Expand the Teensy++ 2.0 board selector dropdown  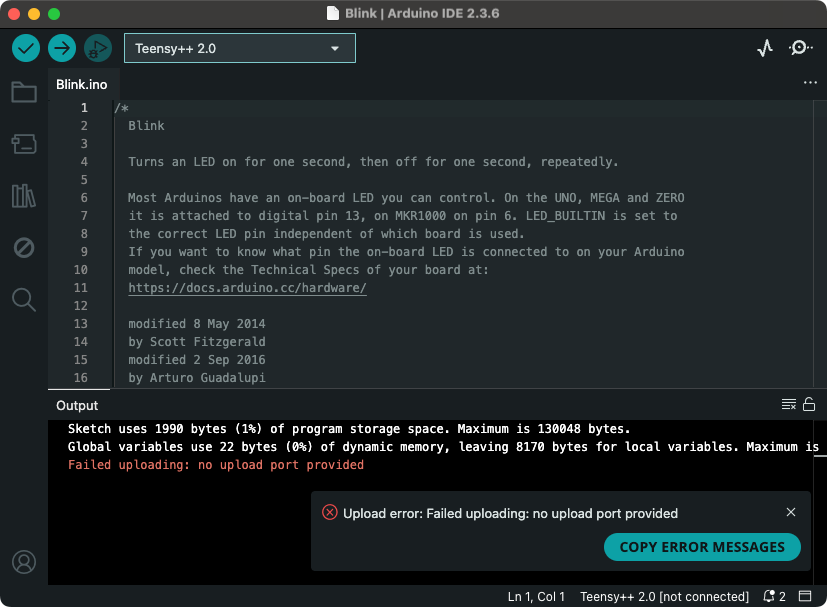pyautogui.click(x=239, y=48)
